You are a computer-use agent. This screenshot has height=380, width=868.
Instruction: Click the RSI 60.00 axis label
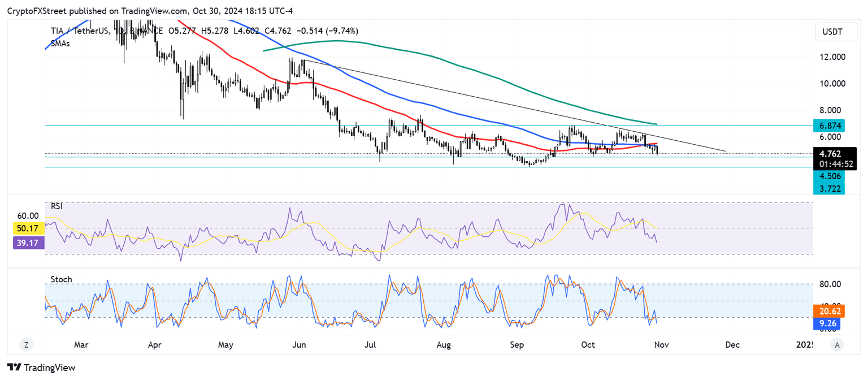28,216
